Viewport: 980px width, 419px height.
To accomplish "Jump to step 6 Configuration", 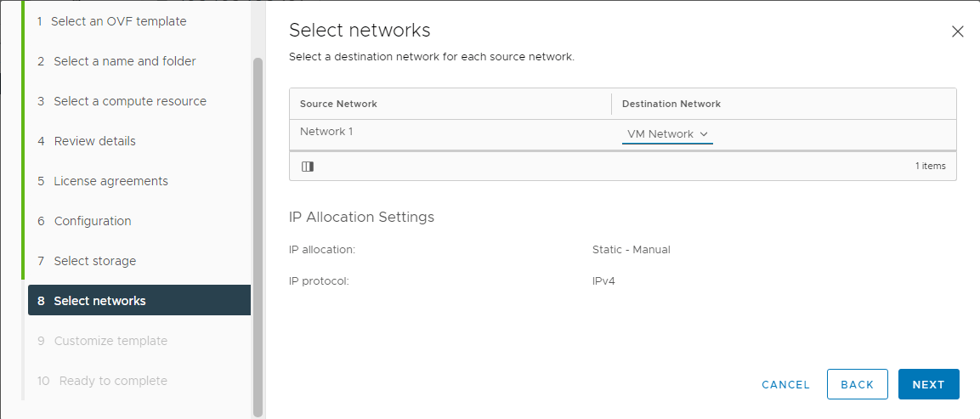I will point(84,221).
